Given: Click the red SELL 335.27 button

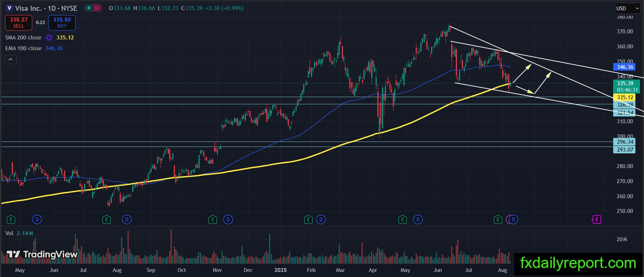Looking at the screenshot, I should coord(19,23).
